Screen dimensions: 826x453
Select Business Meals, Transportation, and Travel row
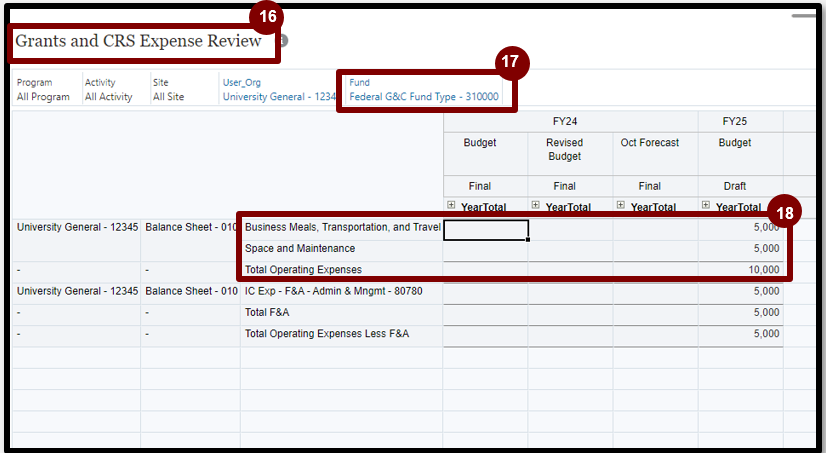pos(342,228)
